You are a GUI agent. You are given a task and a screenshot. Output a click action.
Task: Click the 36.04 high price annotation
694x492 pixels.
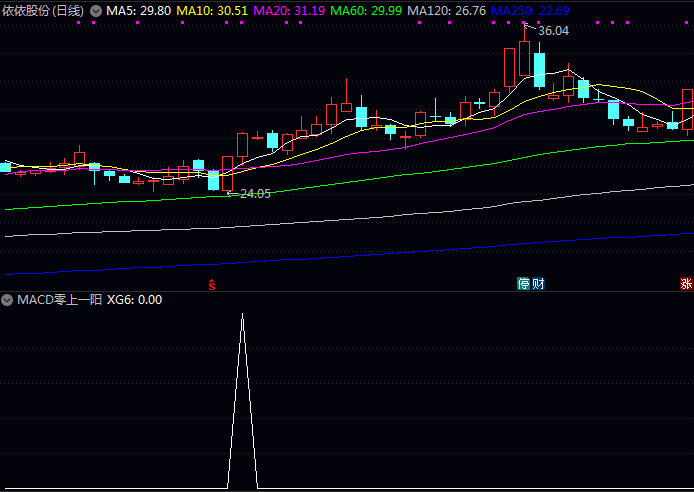pos(553,31)
